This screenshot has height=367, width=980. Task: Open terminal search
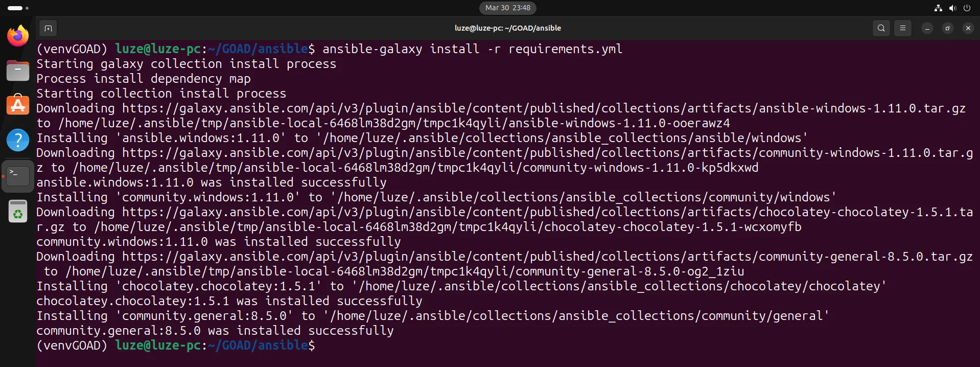click(881, 28)
